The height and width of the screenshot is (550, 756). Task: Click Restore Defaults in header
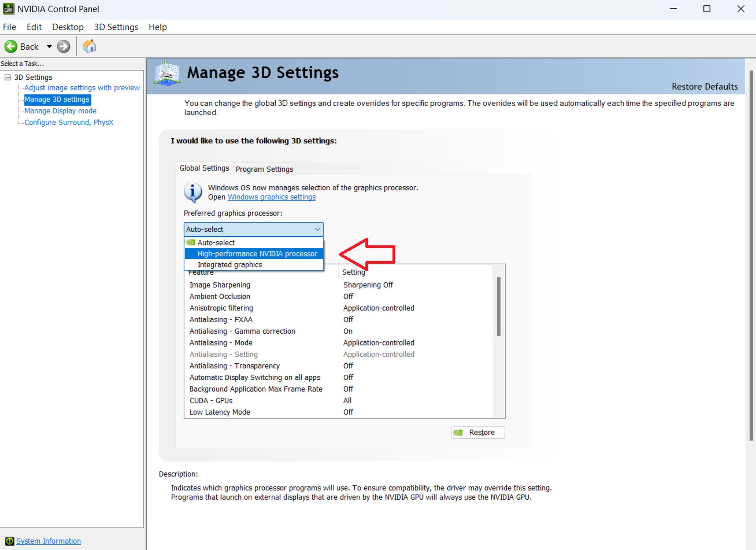pos(704,87)
